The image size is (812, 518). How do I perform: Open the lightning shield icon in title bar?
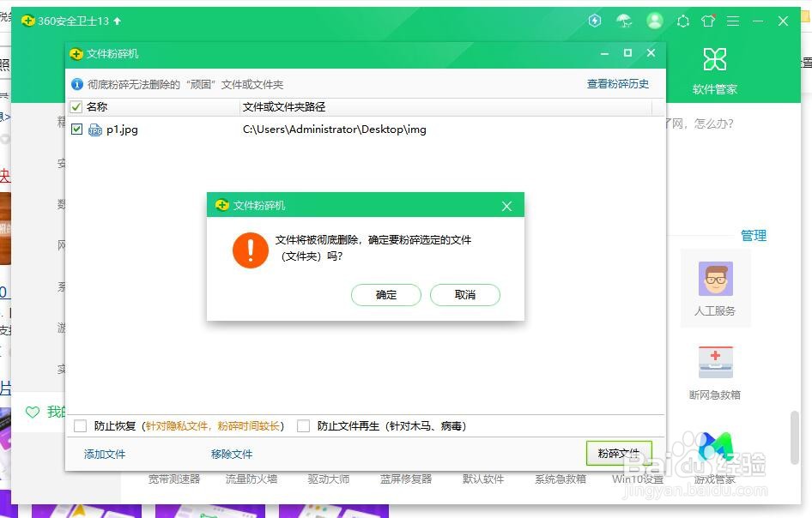point(595,21)
